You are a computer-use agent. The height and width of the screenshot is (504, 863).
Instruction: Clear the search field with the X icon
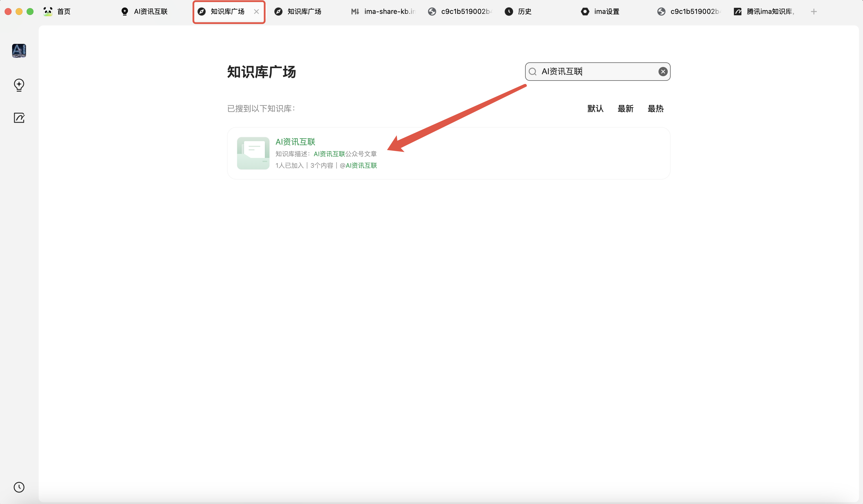pos(663,72)
